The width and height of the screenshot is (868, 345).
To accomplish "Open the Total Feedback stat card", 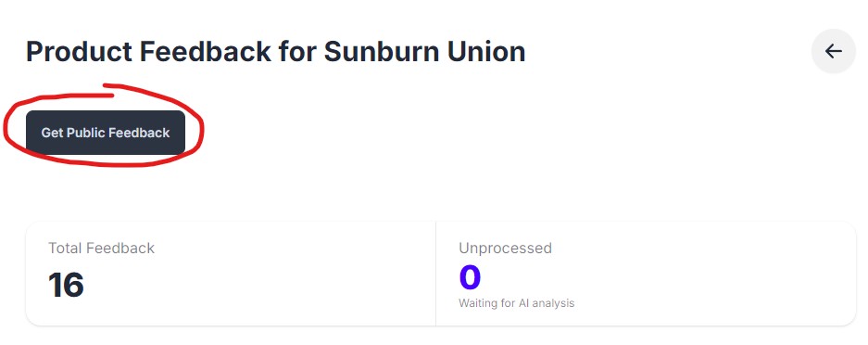I will click(x=231, y=274).
